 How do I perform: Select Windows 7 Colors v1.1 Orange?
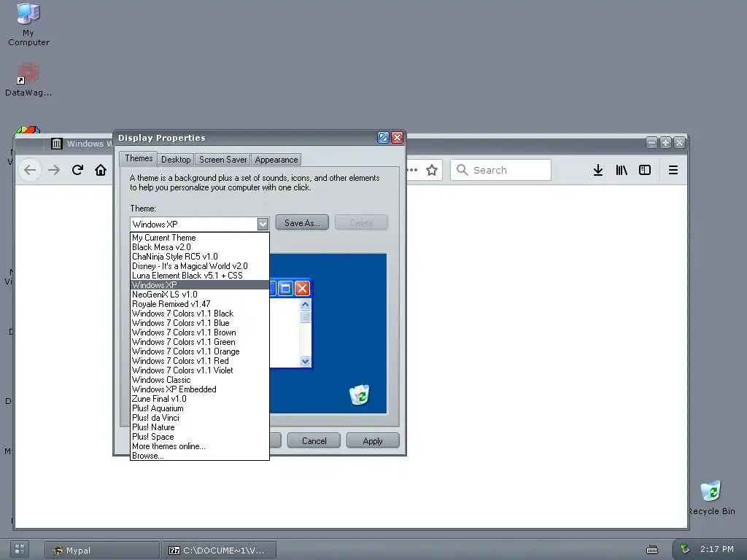200,351
